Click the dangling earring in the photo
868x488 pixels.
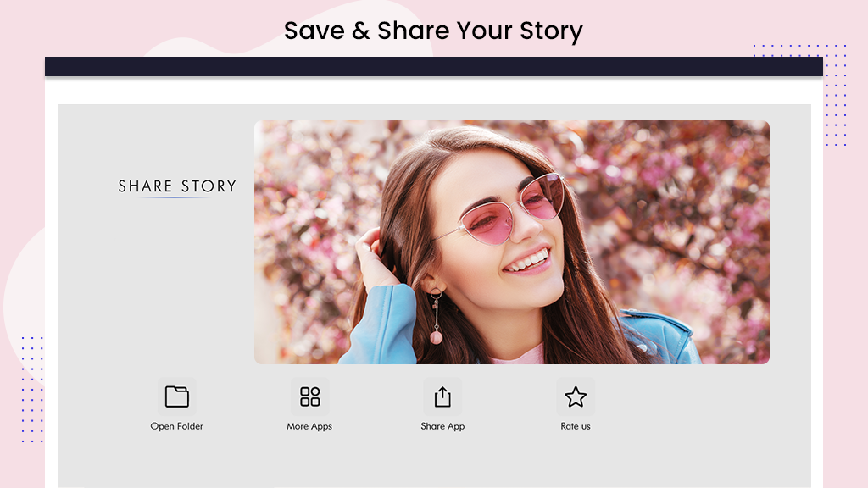pos(437,317)
